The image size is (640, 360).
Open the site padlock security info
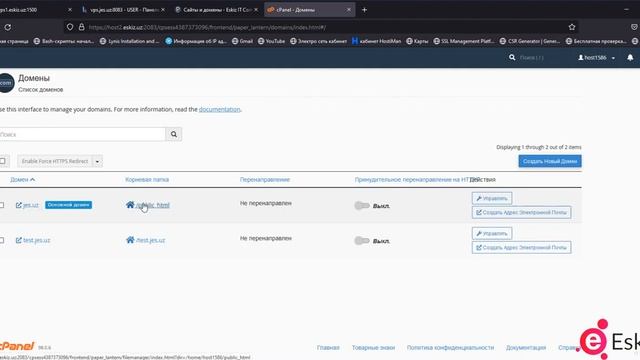point(82,27)
